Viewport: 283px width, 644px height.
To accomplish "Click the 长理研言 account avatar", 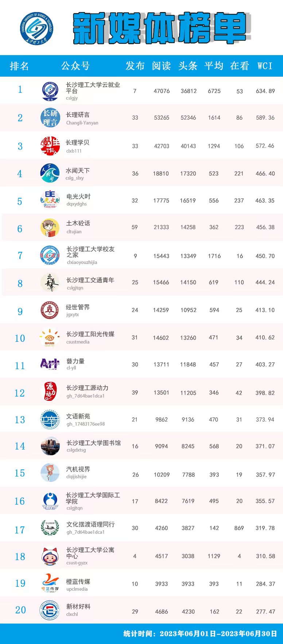I will (x=50, y=118).
